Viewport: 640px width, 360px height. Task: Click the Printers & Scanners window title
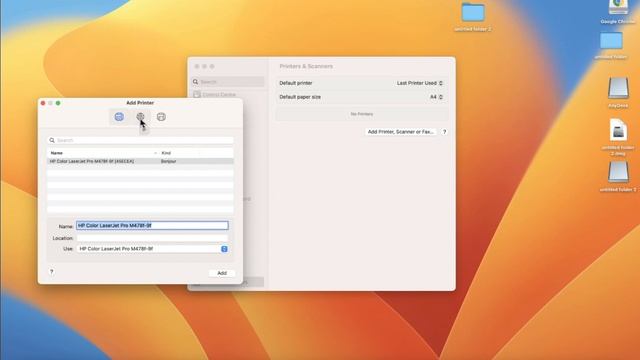tap(306, 66)
